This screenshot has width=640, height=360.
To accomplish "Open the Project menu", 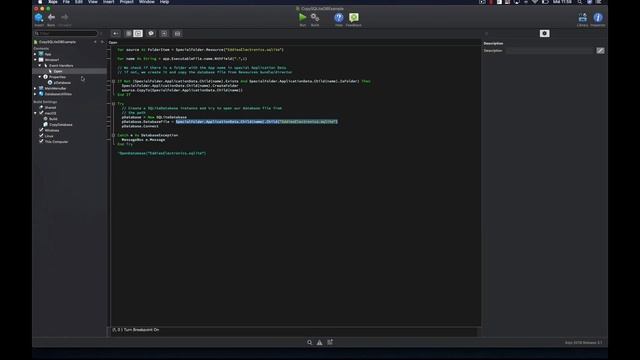I will [127, 2].
